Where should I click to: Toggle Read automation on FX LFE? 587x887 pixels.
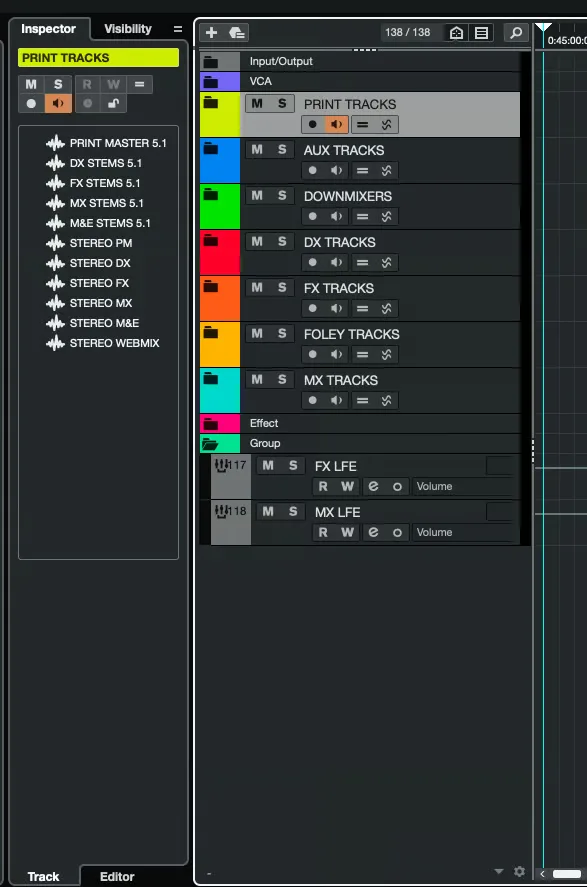click(x=323, y=486)
